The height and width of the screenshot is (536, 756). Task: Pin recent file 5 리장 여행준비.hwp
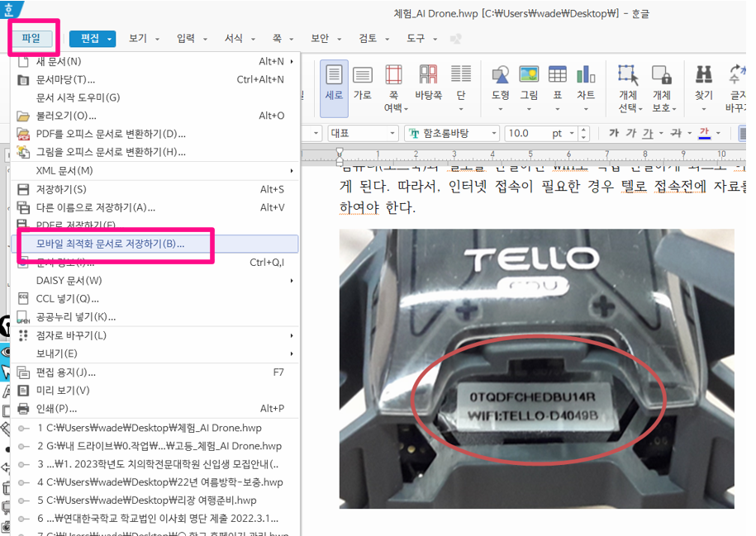coord(22,500)
